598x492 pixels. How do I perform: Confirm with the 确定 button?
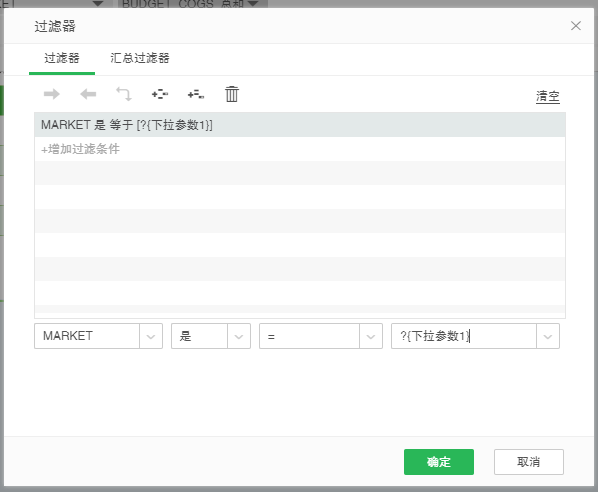click(439, 462)
